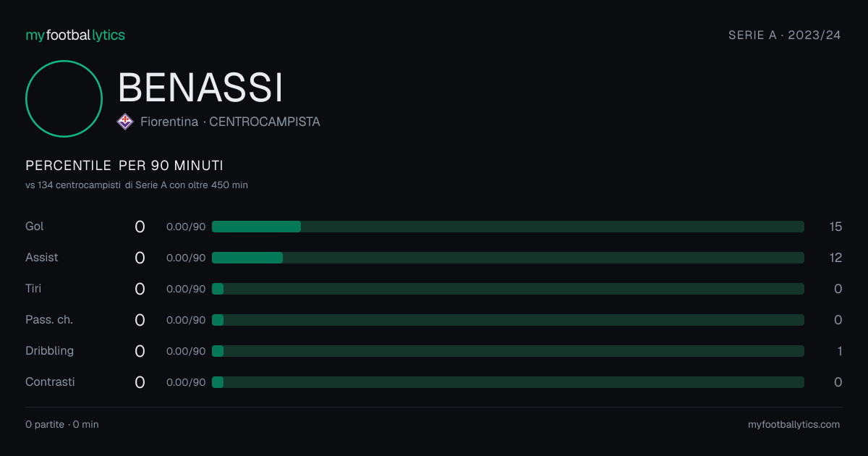Click the Fiorentina CENTROCAMPISTA subtitle text
Viewport: 868px width, 456px height.
(230, 122)
